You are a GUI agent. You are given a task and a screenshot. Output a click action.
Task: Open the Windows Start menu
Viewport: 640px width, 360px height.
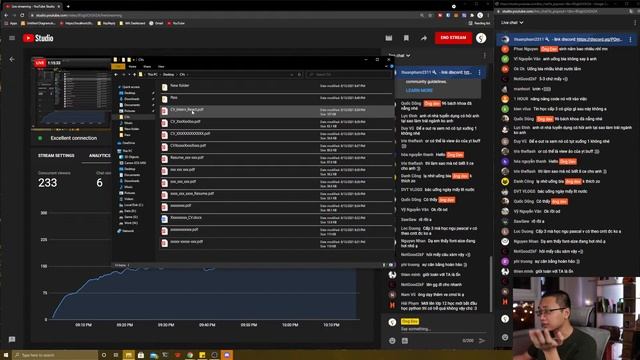click(x=6, y=355)
